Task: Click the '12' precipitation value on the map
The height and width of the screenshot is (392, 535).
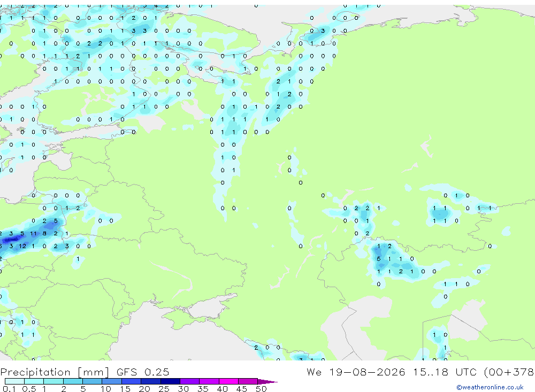Action: [22, 246]
